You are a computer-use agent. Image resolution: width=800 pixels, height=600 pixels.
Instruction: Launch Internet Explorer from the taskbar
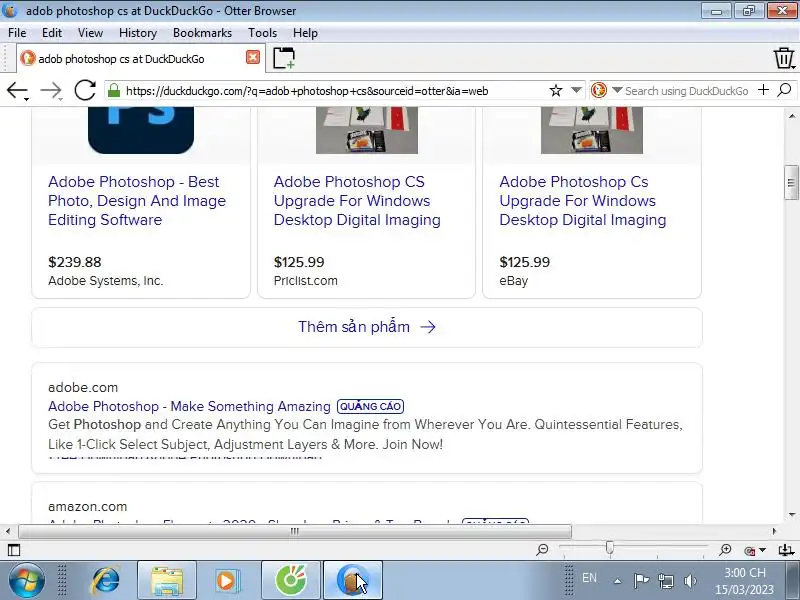coord(106,580)
